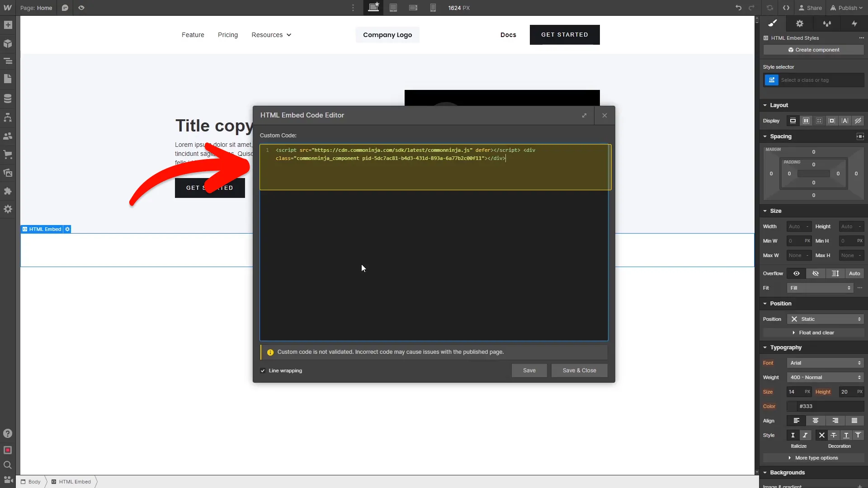The height and width of the screenshot is (488, 868).
Task: Switch to Style Manager drops tab
Action: tap(827, 23)
